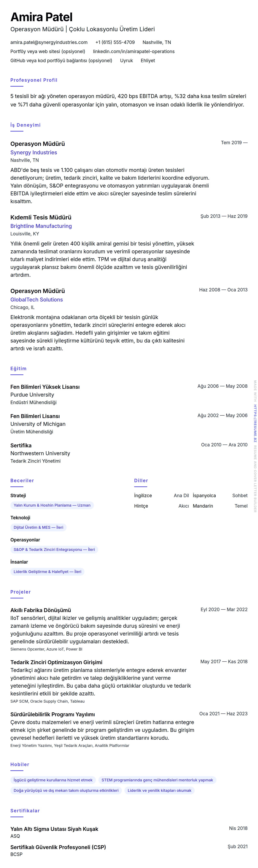Click the Akıllı Fabrika Dönüşümü project title
This screenshot has height=868, width=258.
click(x=41, y=610)
